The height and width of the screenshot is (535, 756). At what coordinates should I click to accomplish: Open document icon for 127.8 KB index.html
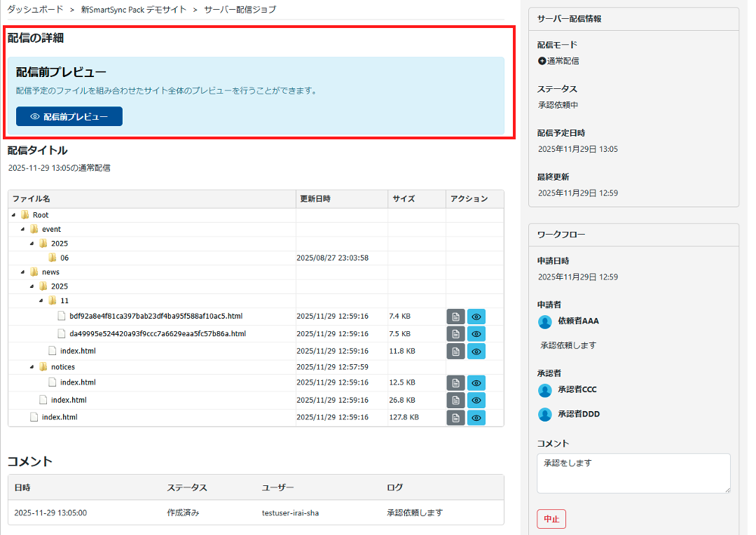pos(455,417)
